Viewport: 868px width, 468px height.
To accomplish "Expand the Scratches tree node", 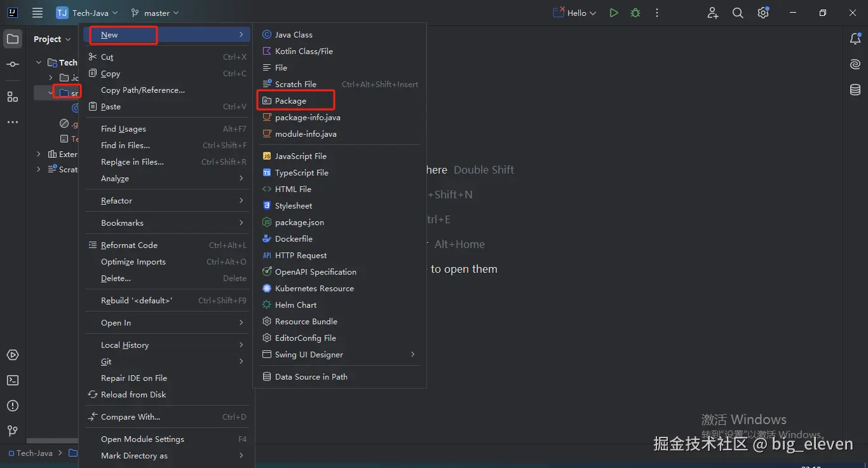I will [x=39, y=169].
